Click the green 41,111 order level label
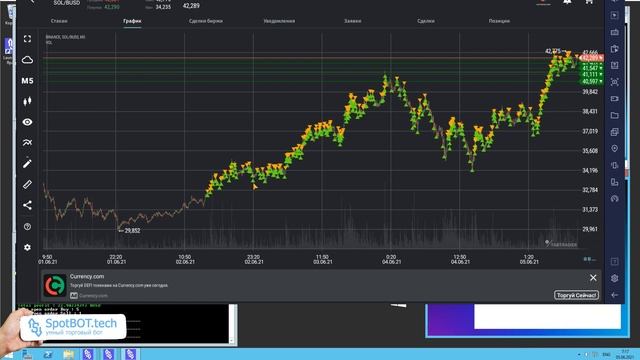This screenshot has height=360, width=640. 591,75
